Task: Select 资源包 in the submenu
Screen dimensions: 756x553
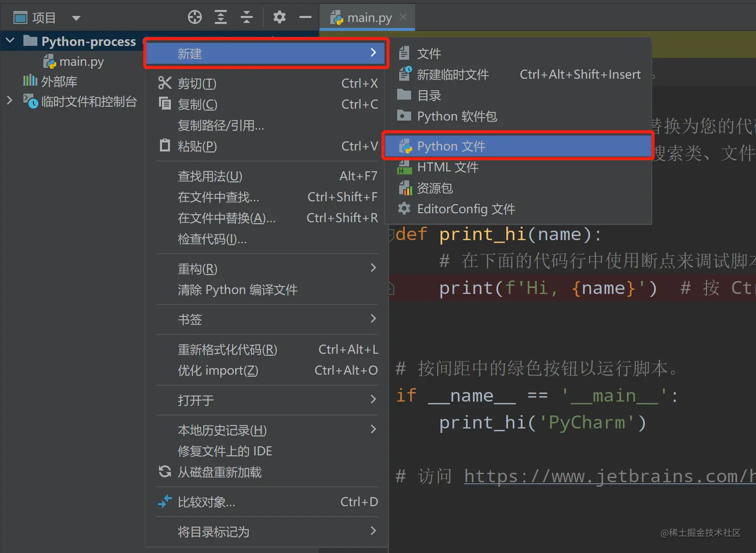Action: coord(518,188)
